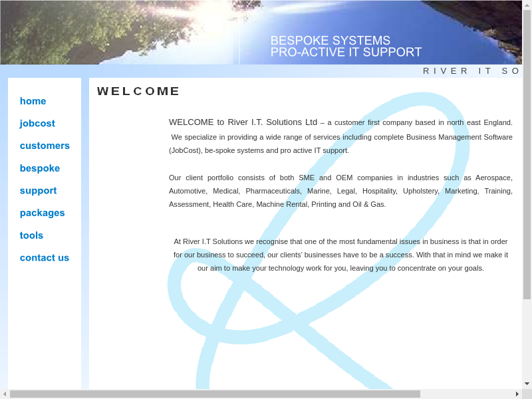Click the vertical scrollbar down arrow
The image size is (532, 399).
[x=527, y=384]
